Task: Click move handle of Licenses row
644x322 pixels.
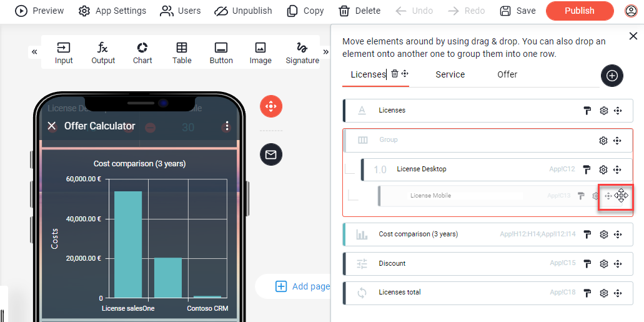Action: pos(617,110)
